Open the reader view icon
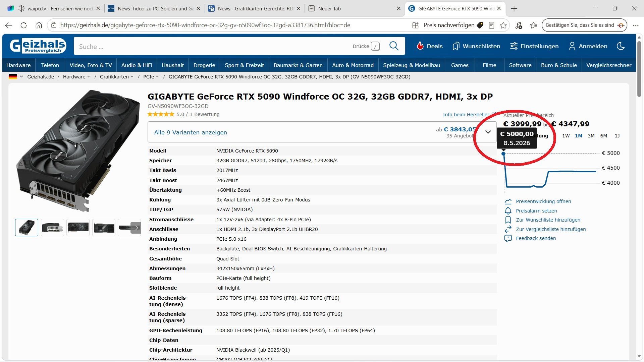The image size is (644, 362). point(491,25)
